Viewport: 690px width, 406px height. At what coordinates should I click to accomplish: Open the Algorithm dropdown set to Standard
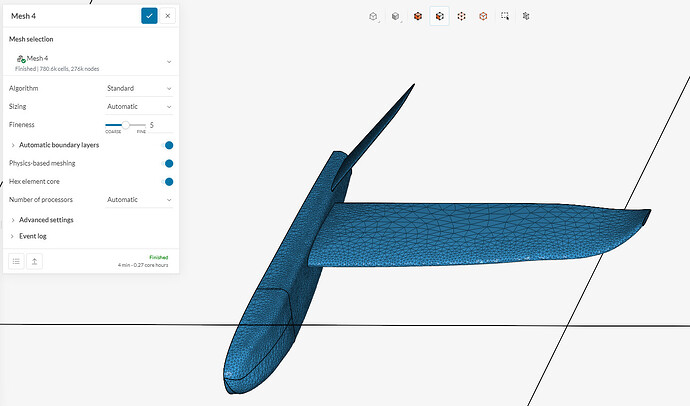tap(139, 88)
